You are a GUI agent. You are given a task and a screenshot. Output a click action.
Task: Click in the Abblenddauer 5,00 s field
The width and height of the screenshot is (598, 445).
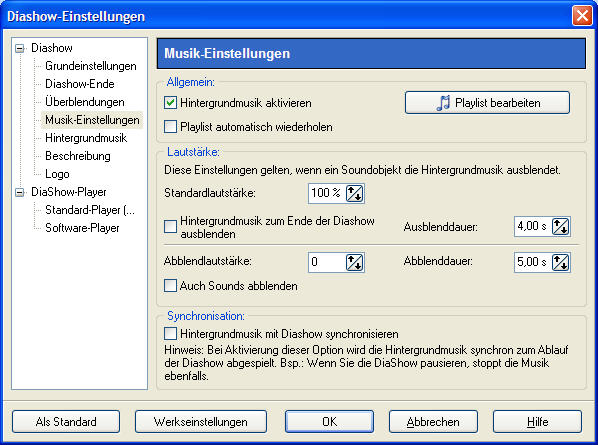point(533,262)
